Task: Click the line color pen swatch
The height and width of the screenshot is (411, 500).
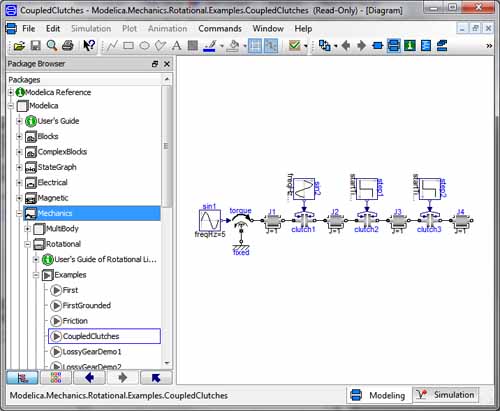Action: (210, 46)
